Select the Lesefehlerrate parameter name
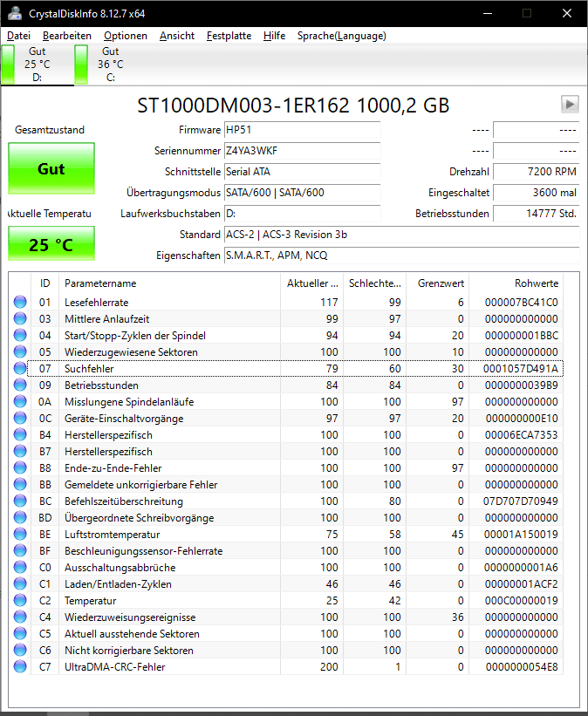This screenshot has height=716, width=588. [x=97, y=303]
